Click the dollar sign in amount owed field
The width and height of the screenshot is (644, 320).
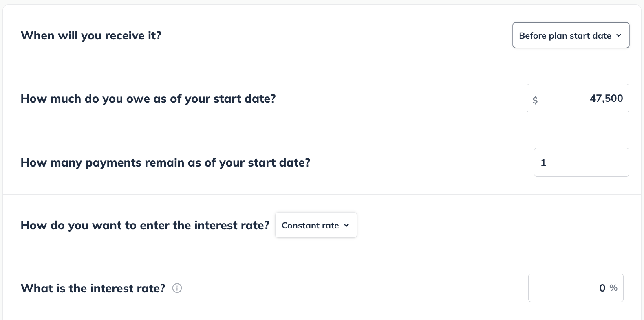(536, 99)
